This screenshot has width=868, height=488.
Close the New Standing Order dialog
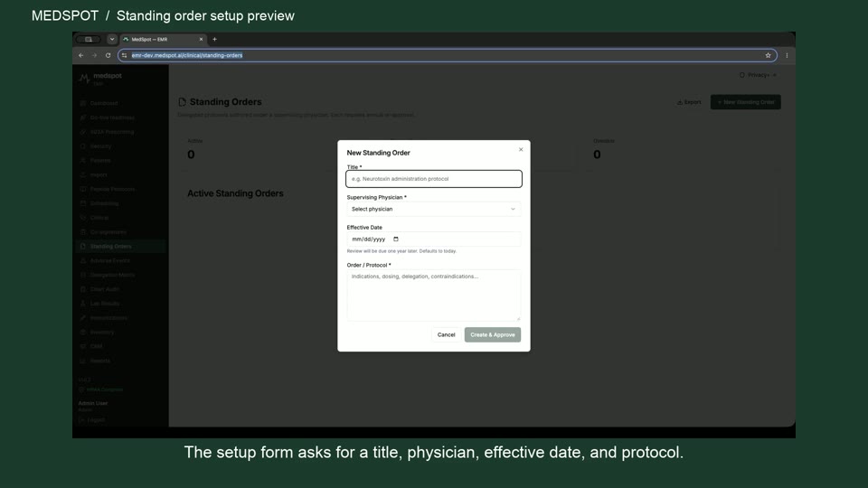pos(521,149)
